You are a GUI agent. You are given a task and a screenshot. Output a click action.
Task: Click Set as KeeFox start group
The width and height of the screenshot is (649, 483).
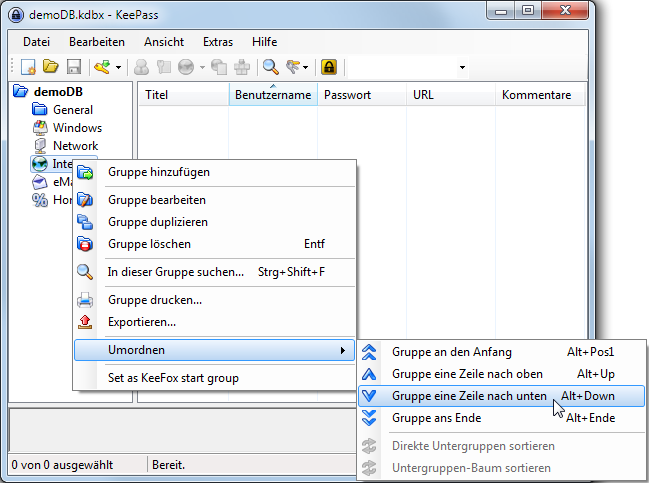point(173,378)
